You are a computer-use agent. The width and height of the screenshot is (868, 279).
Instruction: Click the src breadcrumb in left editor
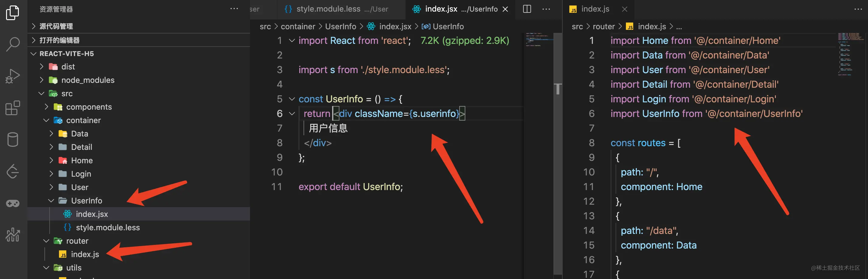[265, 26]
